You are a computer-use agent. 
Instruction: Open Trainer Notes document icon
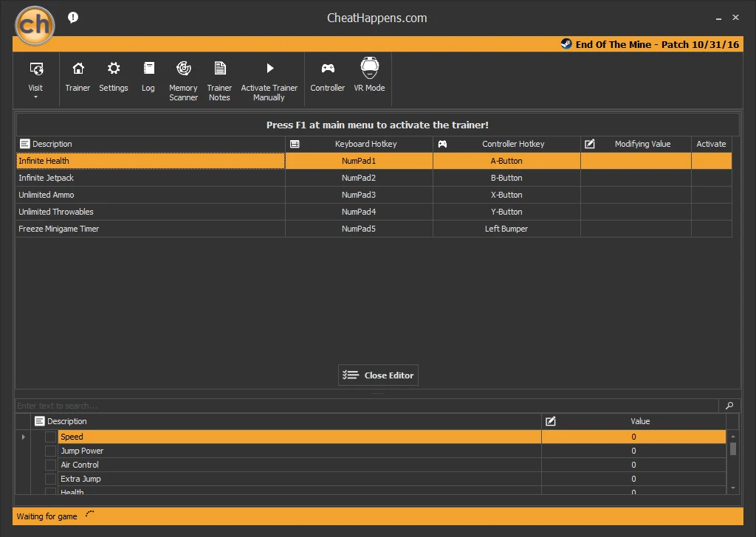pos(219,69)
